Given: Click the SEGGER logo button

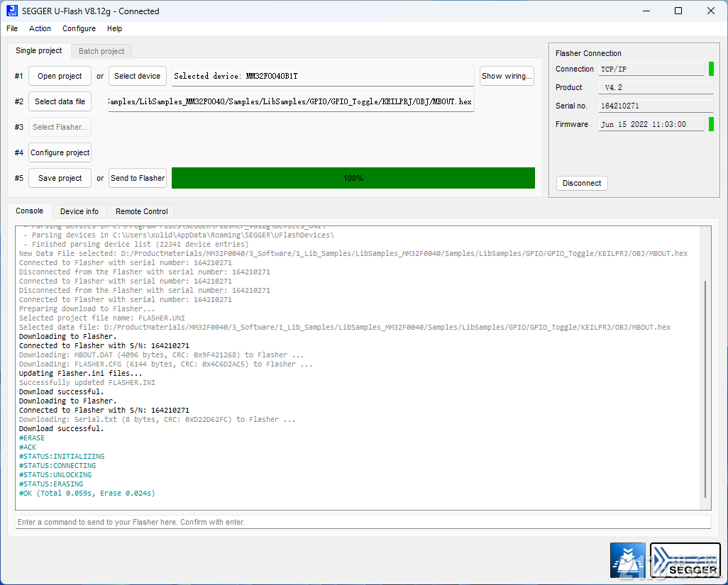Looking at the screenshot, I should (x=685, y=560).
